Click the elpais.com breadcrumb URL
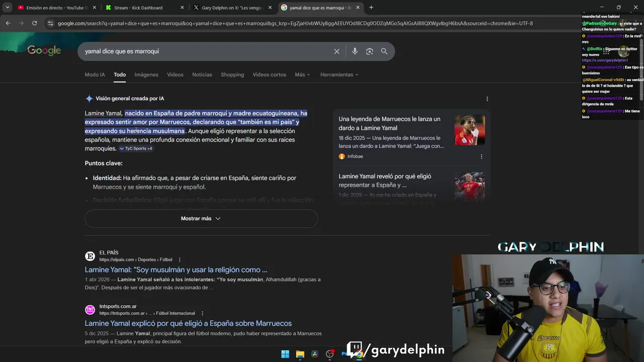 click(x=135, y=260)
